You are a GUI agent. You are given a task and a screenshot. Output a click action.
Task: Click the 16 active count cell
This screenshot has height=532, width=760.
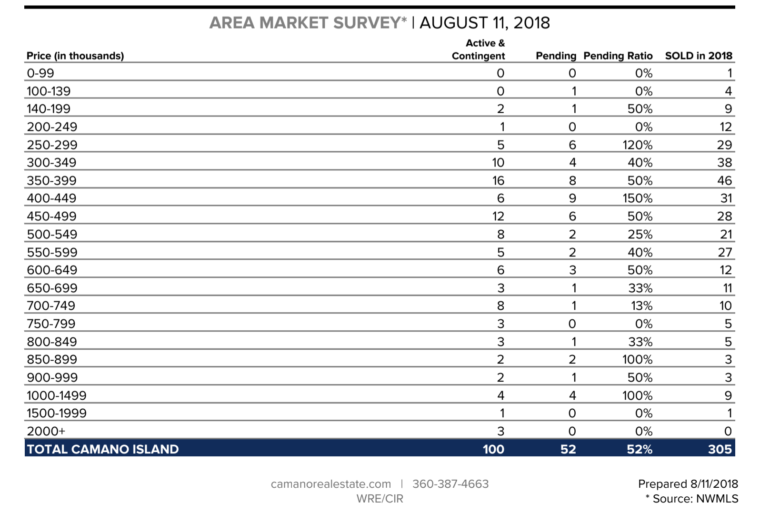click(x=498, y=181)
